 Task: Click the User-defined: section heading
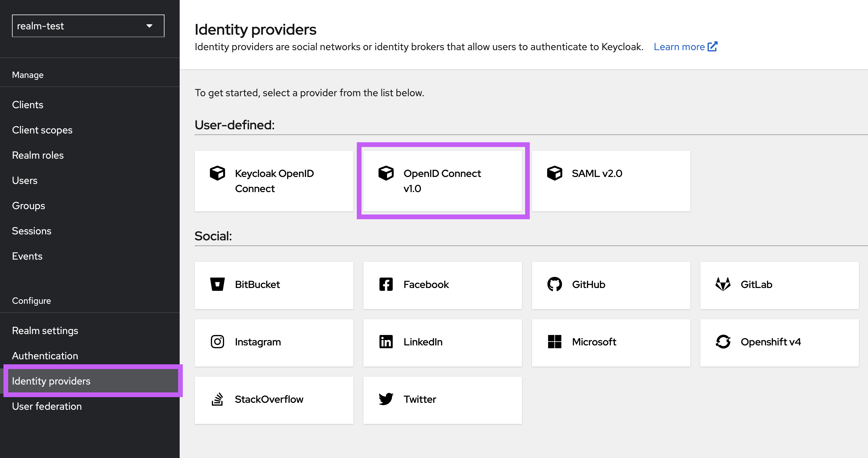coord(234,125)
